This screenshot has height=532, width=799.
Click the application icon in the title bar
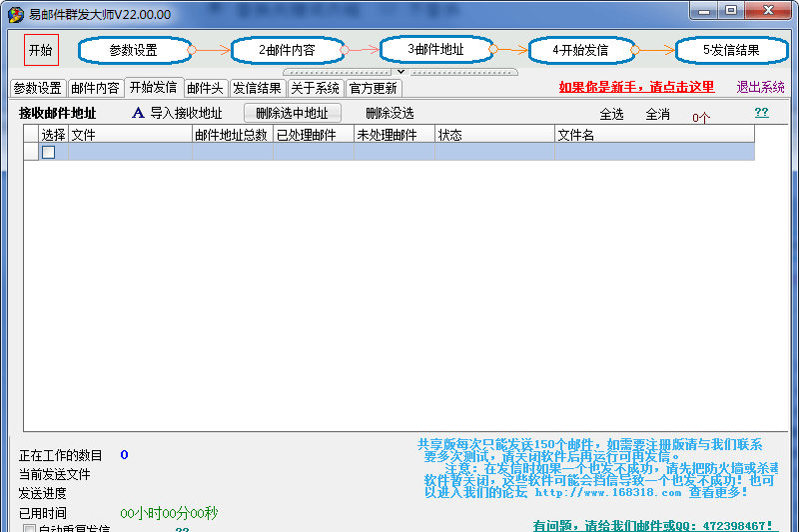(x=16, y=14)
